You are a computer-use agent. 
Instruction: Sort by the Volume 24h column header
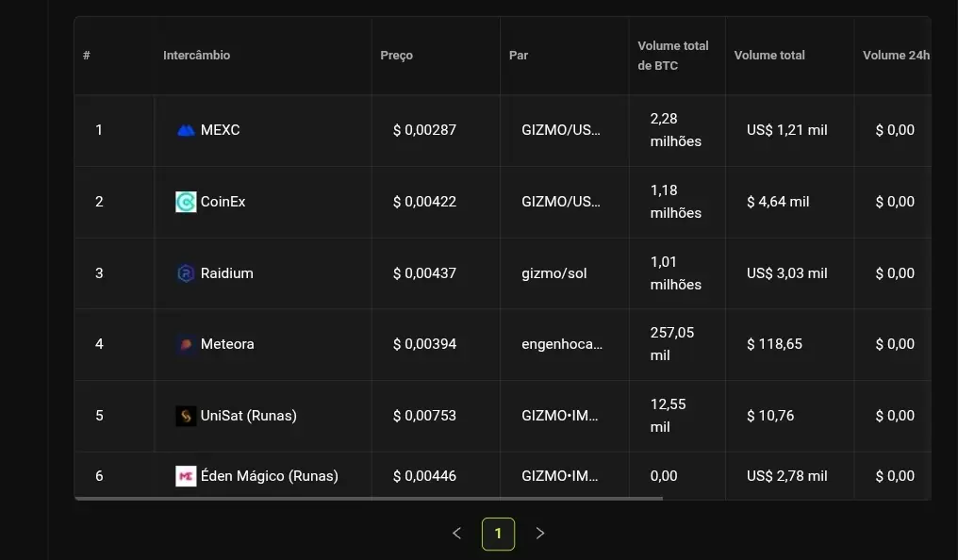[897, 55]
